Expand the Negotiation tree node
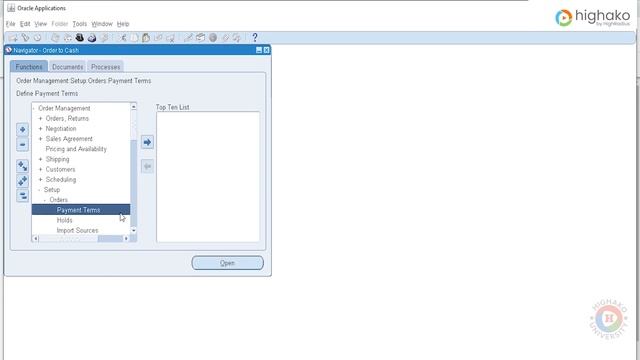The height and width of the screenshot is (360, 640). [x=40, y=129]
